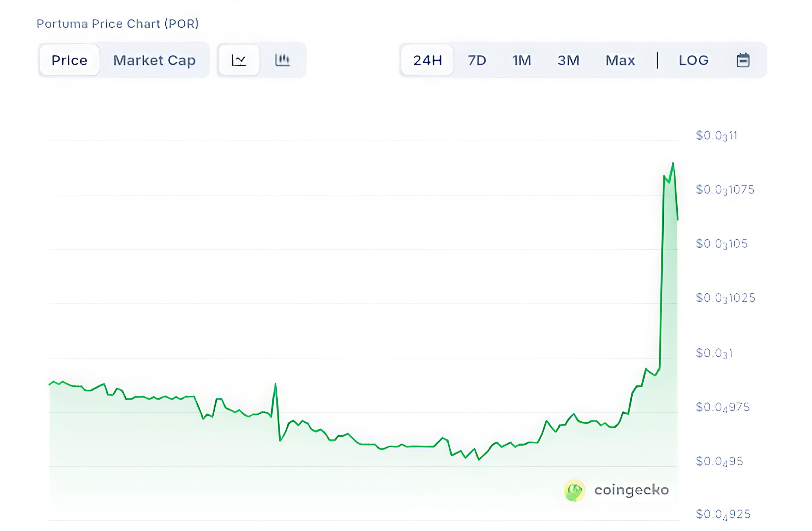Click the $0.0₄925 axis label

[723, 514]
